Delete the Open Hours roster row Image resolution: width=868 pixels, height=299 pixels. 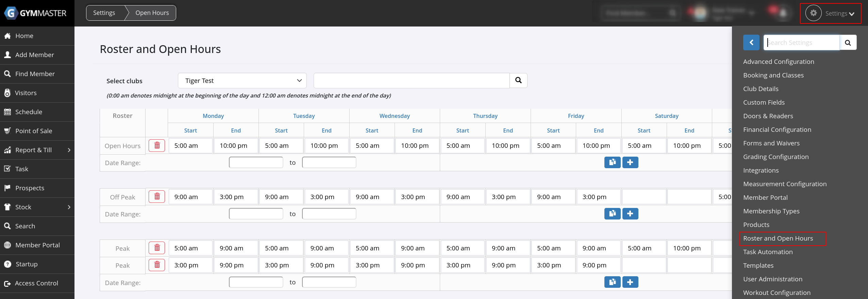coord(157,145)
